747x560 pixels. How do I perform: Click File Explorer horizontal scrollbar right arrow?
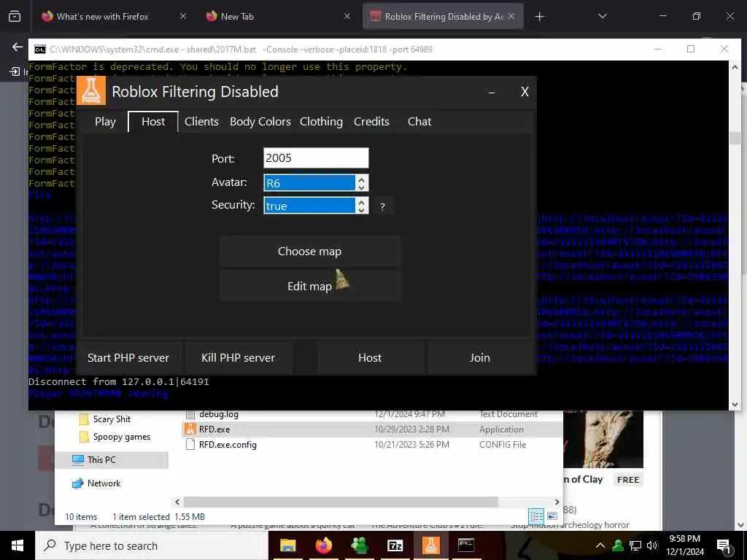pyautogui.click(x=557, y=502)
